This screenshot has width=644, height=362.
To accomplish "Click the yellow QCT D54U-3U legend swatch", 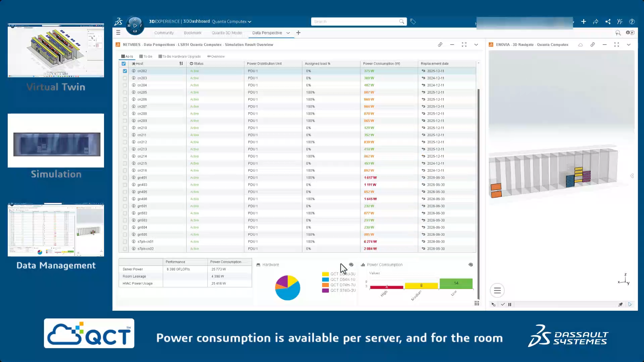I will [325, 274].
